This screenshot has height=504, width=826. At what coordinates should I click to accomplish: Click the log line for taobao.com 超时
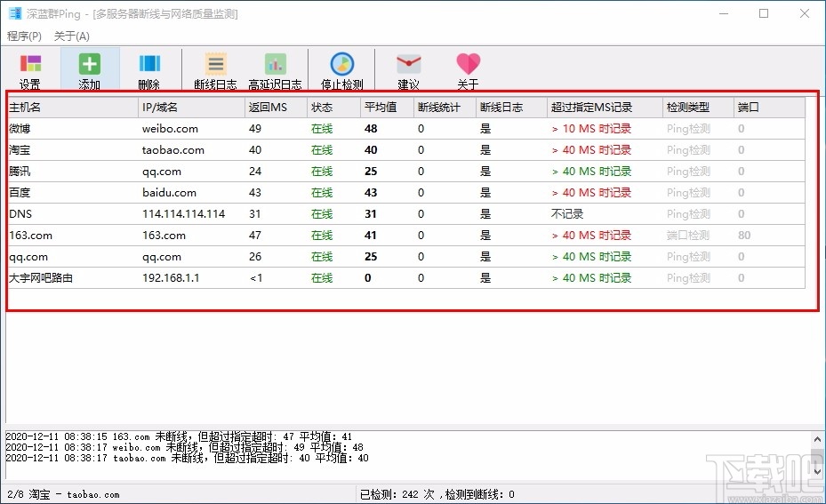(x=187, y=458)
